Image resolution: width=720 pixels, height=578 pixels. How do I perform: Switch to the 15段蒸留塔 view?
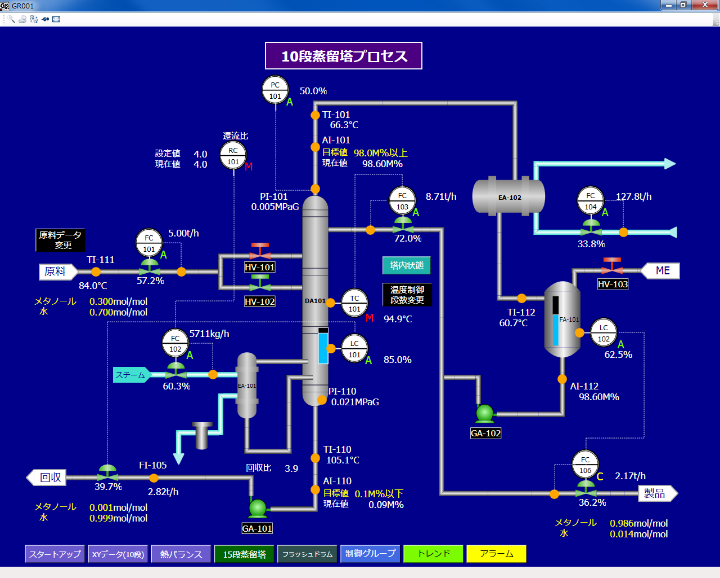(243, 553)
